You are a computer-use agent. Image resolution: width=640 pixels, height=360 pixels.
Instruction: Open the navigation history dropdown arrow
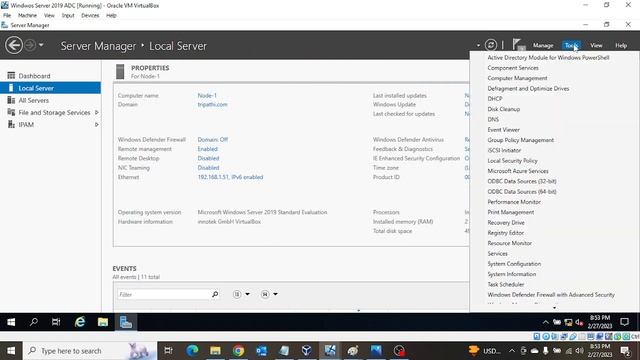(41, 45)
